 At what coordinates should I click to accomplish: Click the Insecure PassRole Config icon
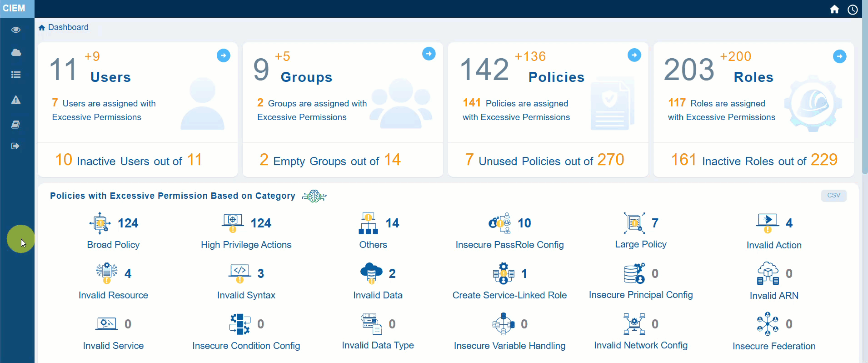click(499, 223)
